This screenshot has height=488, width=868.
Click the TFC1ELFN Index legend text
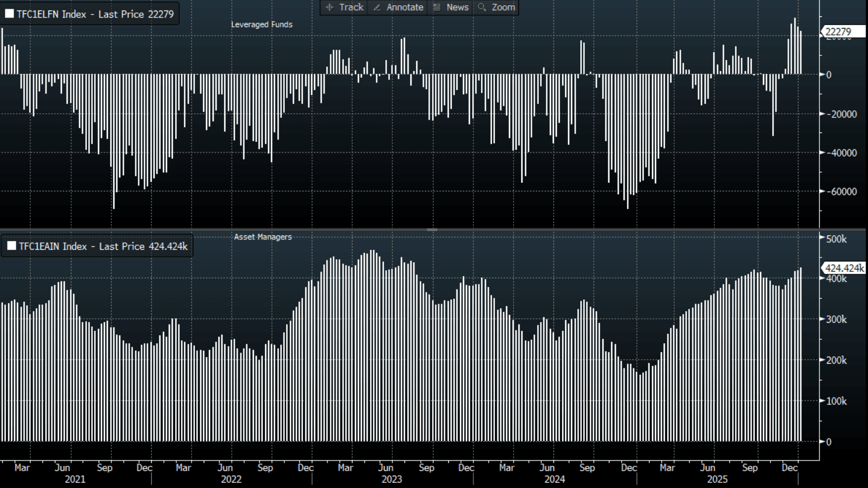click(95, 14)
